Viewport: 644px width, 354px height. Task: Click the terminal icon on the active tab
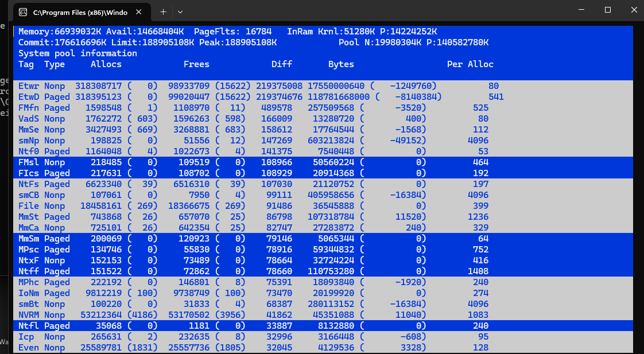pyautogui.click(x=23, y=11)
